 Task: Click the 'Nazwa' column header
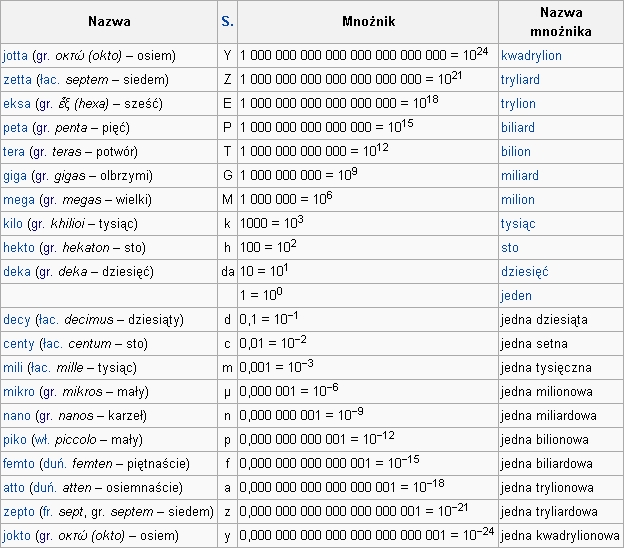point(109,21)
